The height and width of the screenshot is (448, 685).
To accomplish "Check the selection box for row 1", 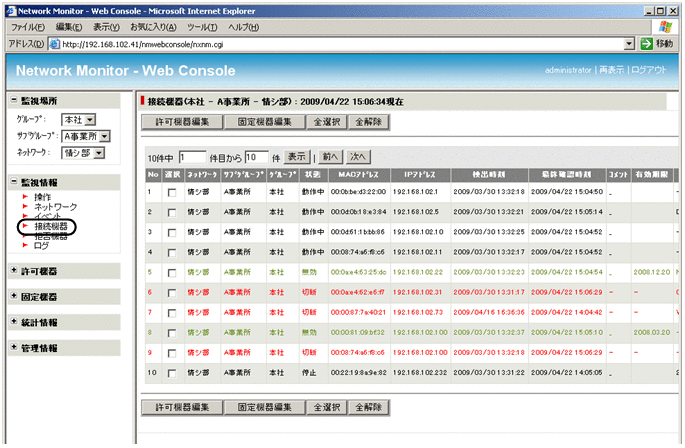I will (x=174, y=192).
